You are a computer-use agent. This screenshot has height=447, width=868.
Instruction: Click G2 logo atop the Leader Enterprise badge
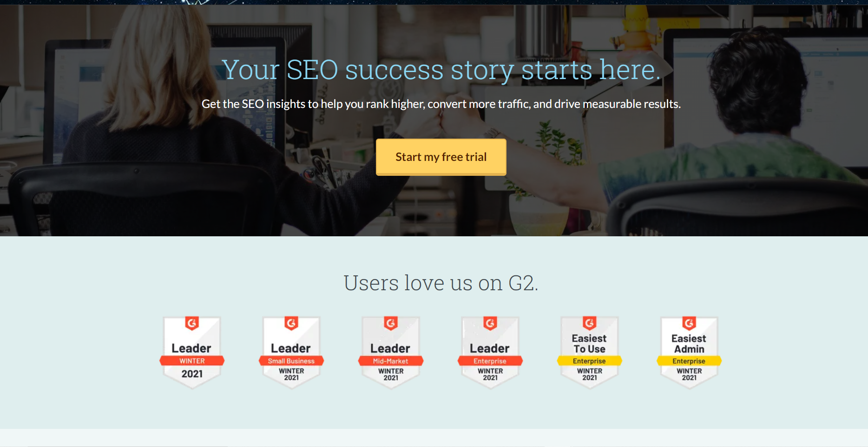coord(490,323)
